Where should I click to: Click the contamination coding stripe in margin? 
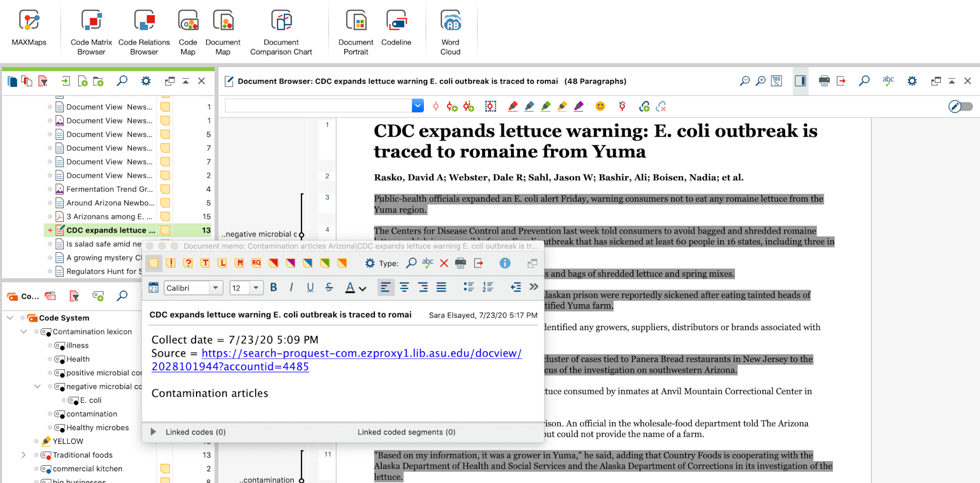302,466
